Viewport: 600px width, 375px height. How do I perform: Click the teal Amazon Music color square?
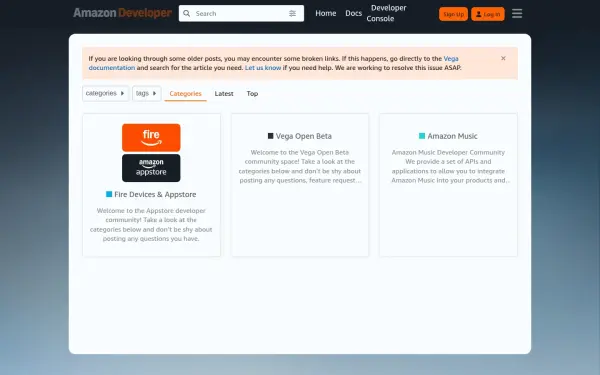coord(422,136)
